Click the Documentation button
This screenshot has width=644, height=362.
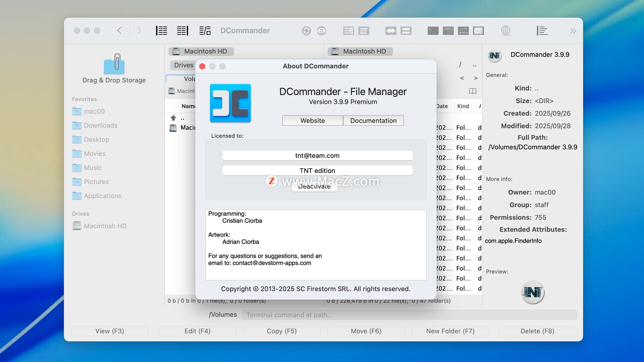coord(373,121)
